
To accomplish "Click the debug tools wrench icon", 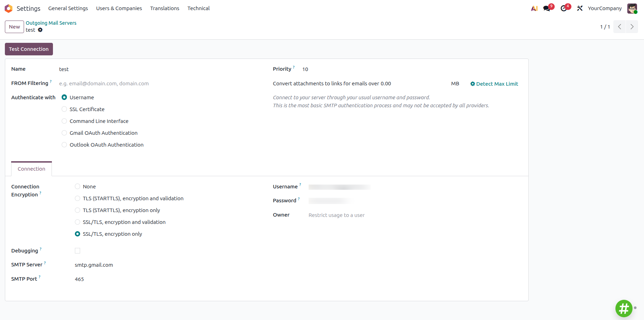I will click(x=580, y=8).
